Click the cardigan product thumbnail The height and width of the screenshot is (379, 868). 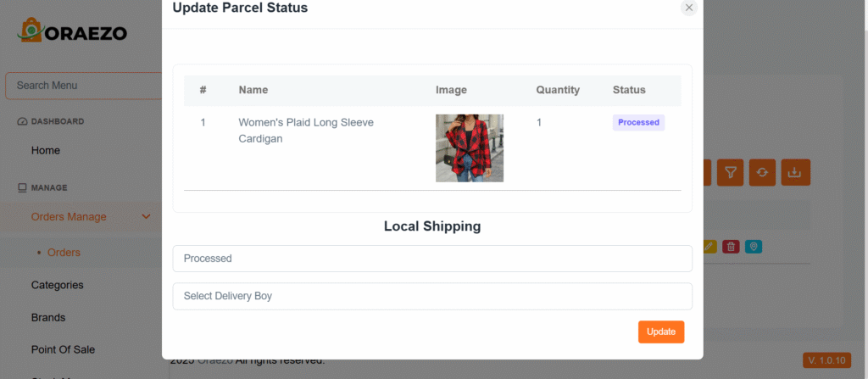click(470, 148)
